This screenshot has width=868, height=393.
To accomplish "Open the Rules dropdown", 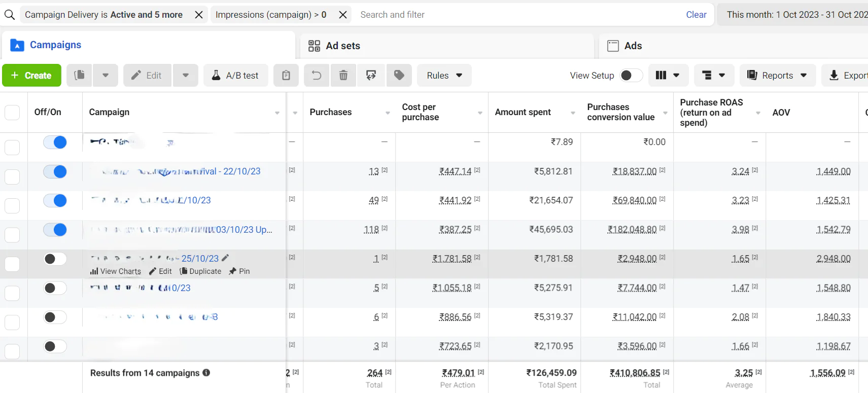I will (444, 75).
